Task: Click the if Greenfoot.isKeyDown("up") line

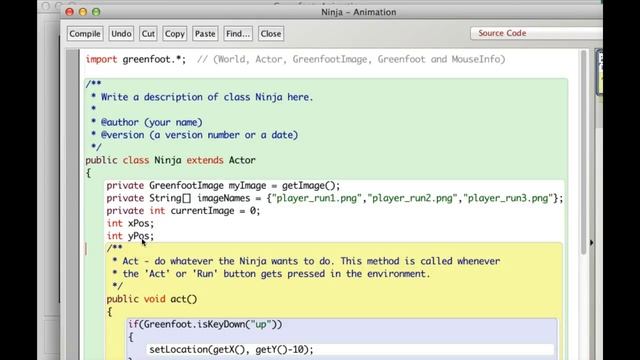Action: (205, 324)
